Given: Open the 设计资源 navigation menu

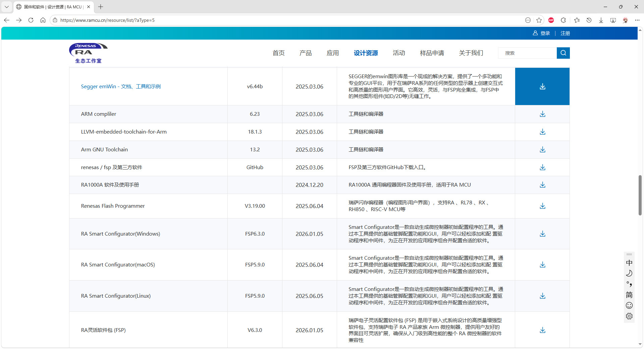Looking at the screenshot, I should tap(366, 53).
